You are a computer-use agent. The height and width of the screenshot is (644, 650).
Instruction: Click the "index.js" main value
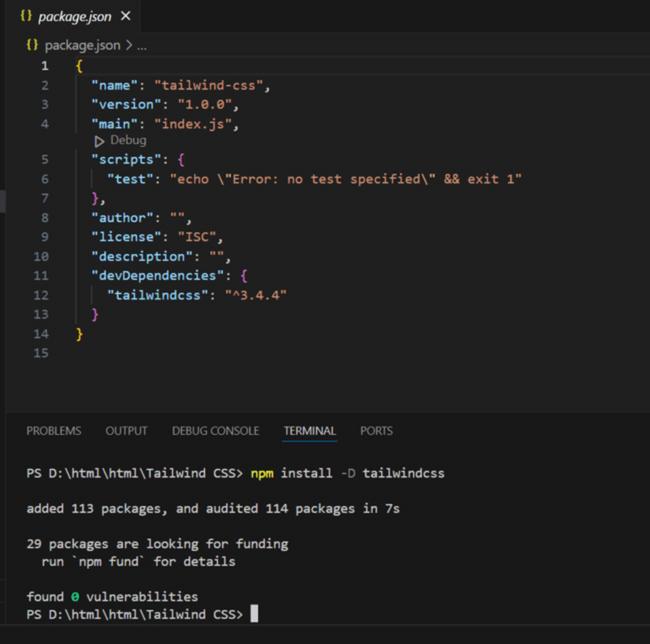coord(193,124)
